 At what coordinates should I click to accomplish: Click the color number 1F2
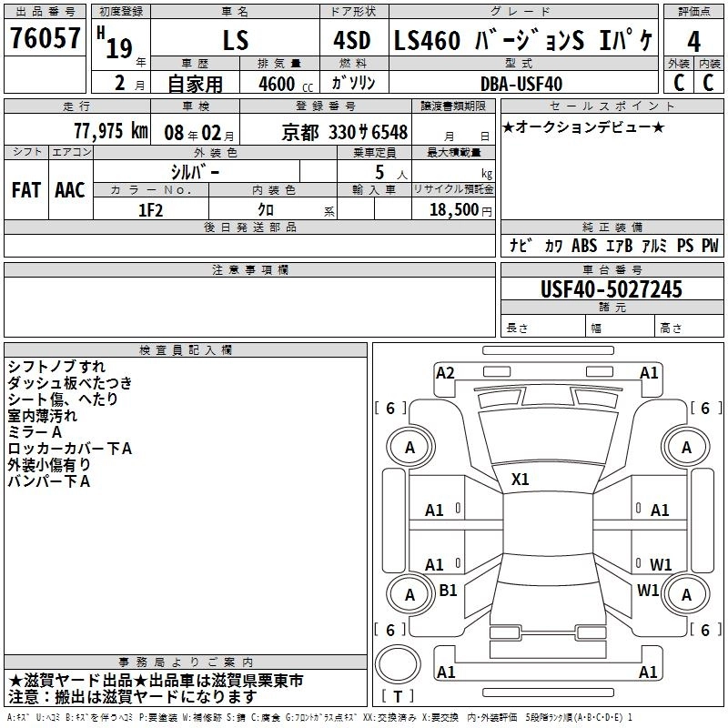pos(150,208)
